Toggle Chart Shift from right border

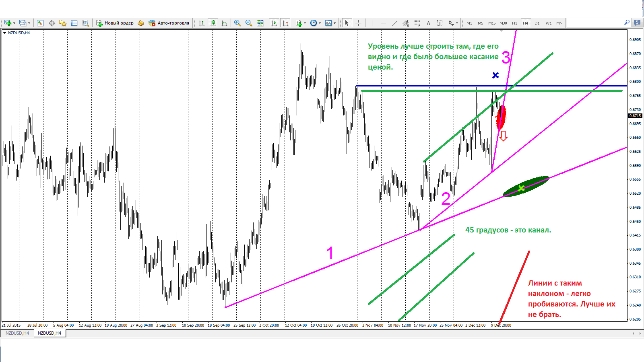pyautogui.click(x=285, y=23)
